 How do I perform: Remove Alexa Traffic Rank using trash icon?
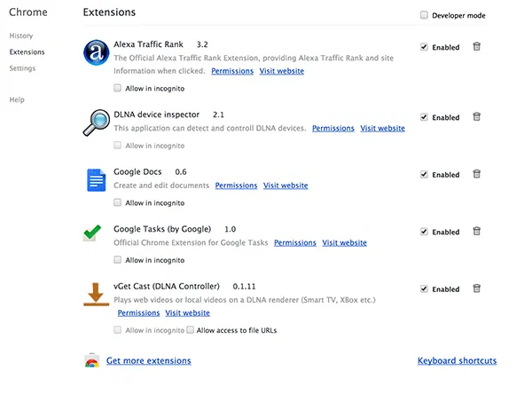(476, 46)
